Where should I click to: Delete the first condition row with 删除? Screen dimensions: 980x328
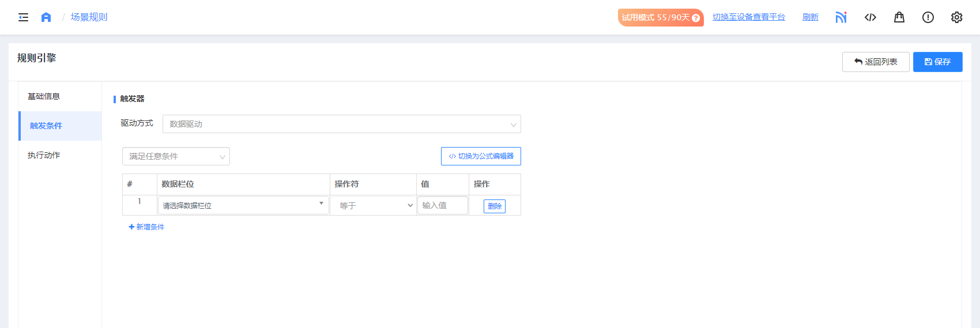coord(494,206)
